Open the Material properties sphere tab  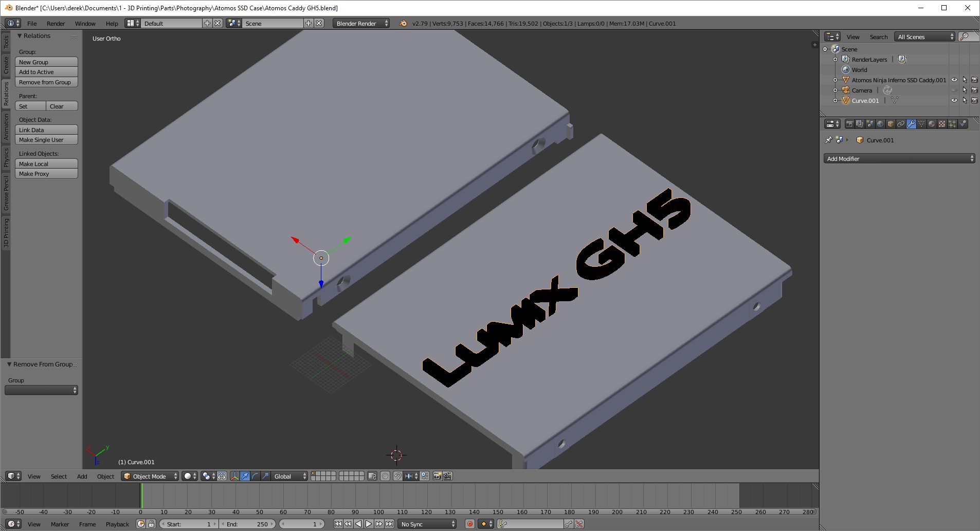click(932, 124)
